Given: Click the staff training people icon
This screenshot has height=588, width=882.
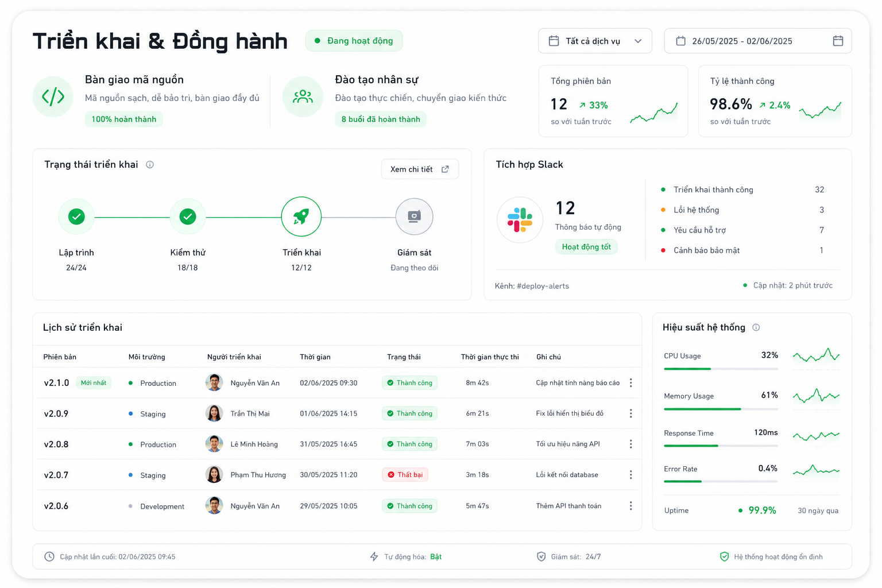Looking at the screenshot, I should (x=303, y=96).
